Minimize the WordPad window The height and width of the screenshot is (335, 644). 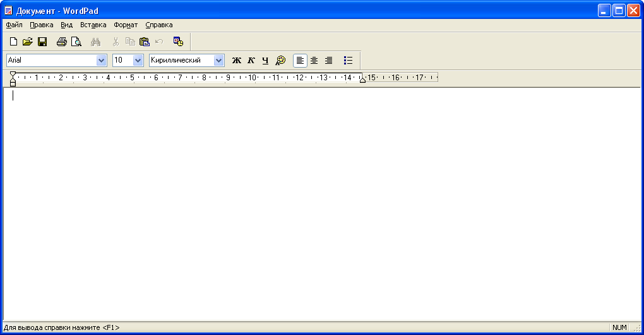pos(604,11)
